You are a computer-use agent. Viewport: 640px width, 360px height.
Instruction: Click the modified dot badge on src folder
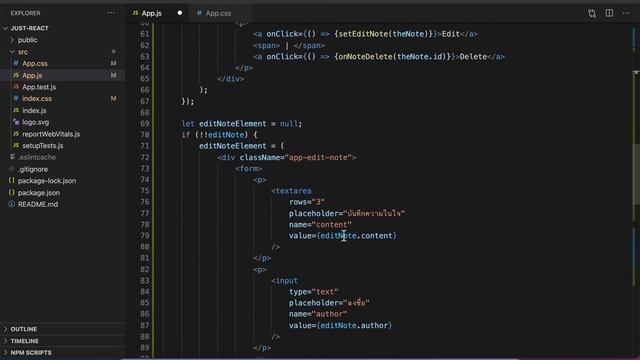click(113, 52)
